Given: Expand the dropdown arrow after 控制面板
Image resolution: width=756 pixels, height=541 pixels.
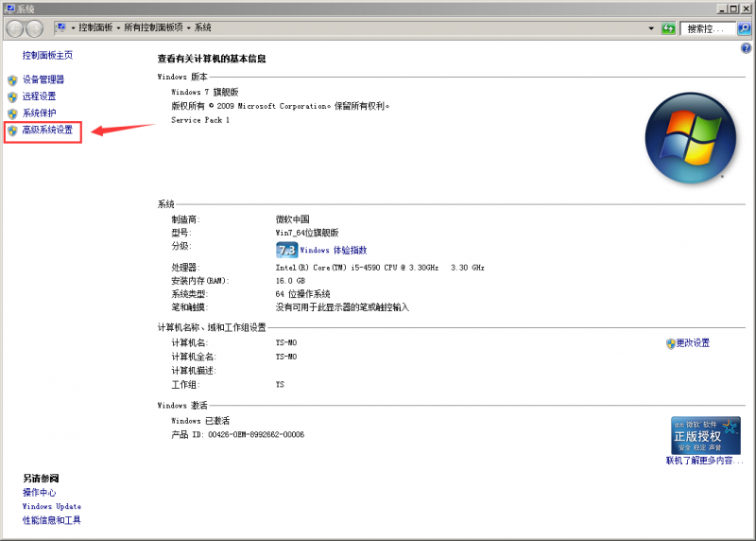Looking at the screenshot, I should pos(118,28).
